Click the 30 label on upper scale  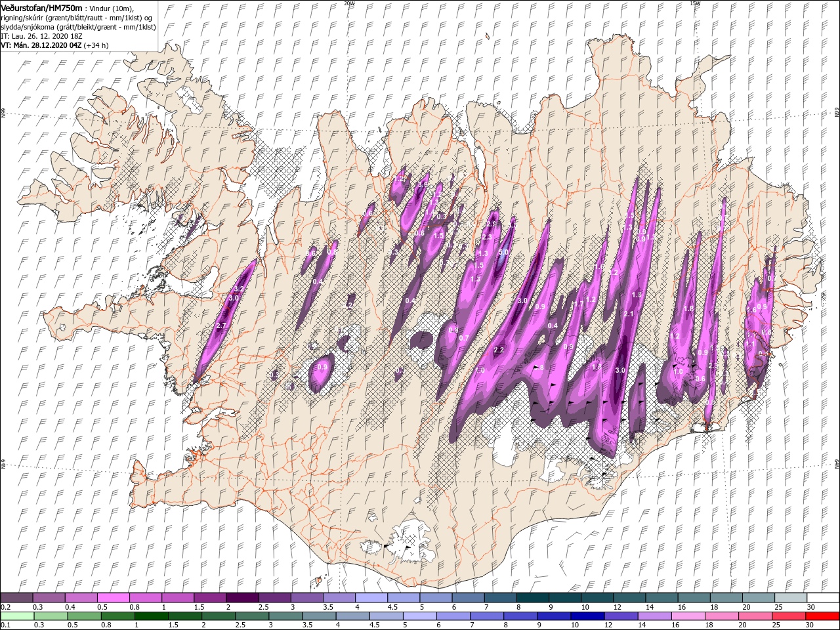coord(811,607)
